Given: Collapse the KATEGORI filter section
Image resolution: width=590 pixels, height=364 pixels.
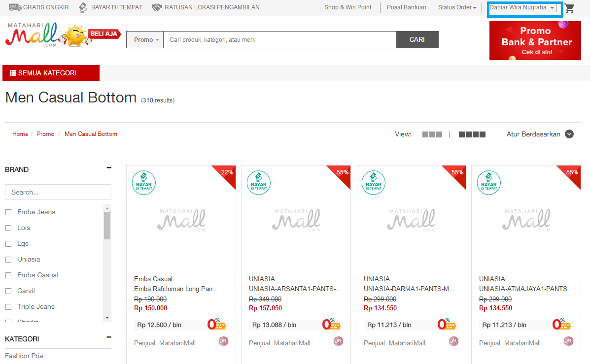Looking at the screenshot, I should point(109,337).
